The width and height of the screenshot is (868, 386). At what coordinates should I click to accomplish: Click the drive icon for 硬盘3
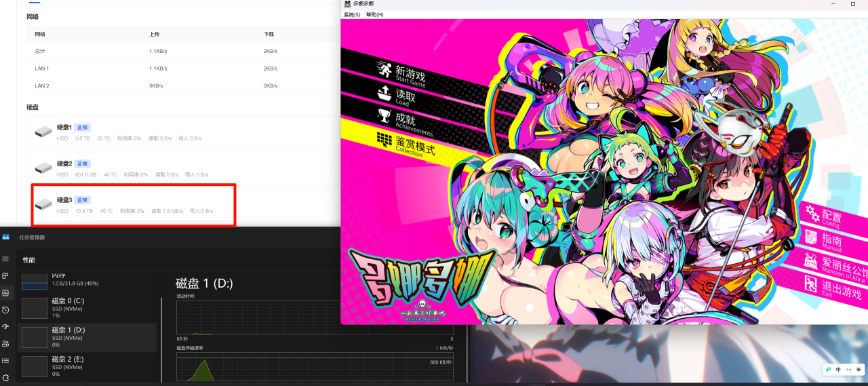[43, 204]
